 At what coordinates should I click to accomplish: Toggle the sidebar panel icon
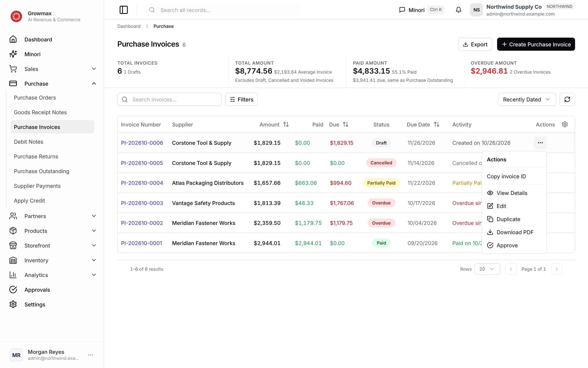(124, 10)
